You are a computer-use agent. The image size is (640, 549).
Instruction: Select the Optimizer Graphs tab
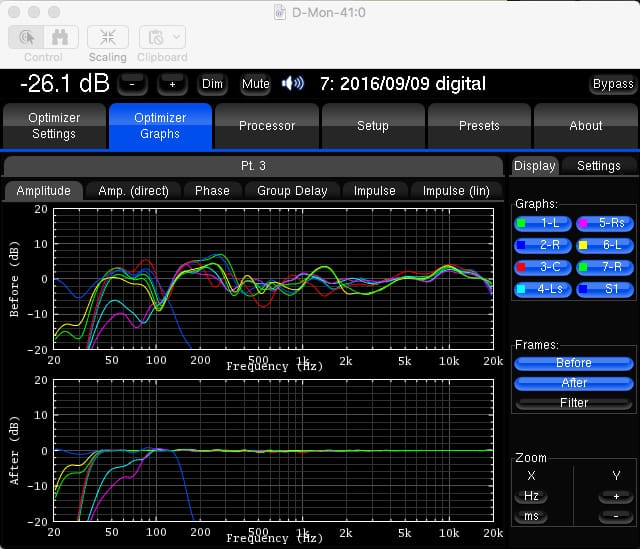pyautogui.click(x=160, y=126)
